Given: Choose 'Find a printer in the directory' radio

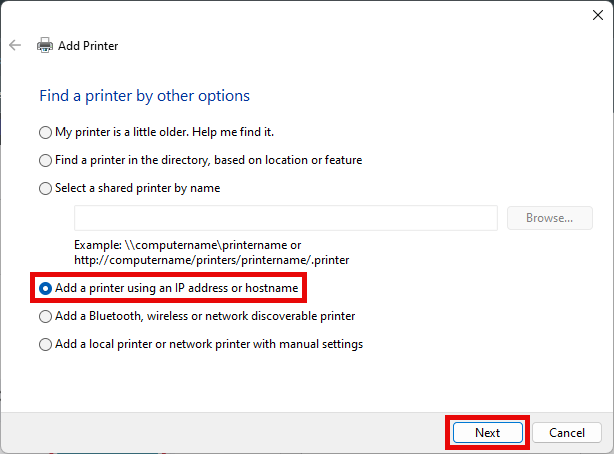Looking at the screenshot, I should pos(45,160).
